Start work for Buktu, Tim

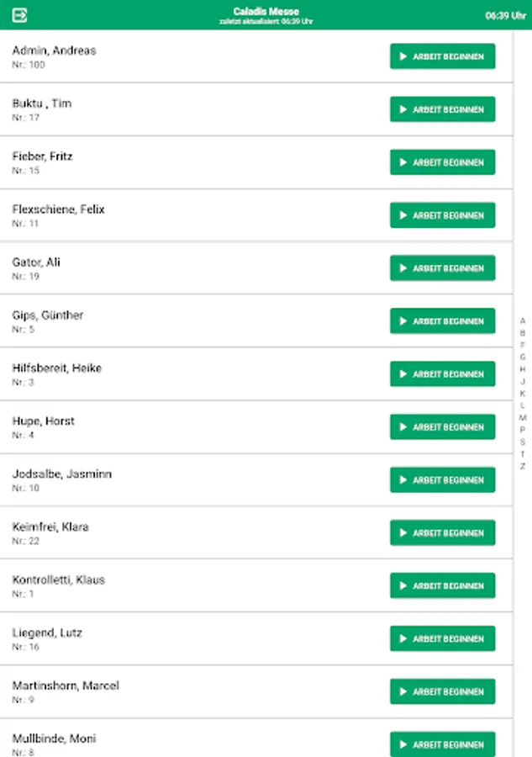(x=442, y=109)
